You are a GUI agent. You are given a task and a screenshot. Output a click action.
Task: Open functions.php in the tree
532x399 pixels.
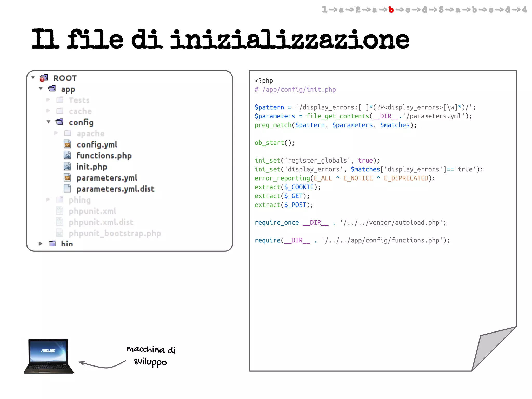(x=104, y=156)
